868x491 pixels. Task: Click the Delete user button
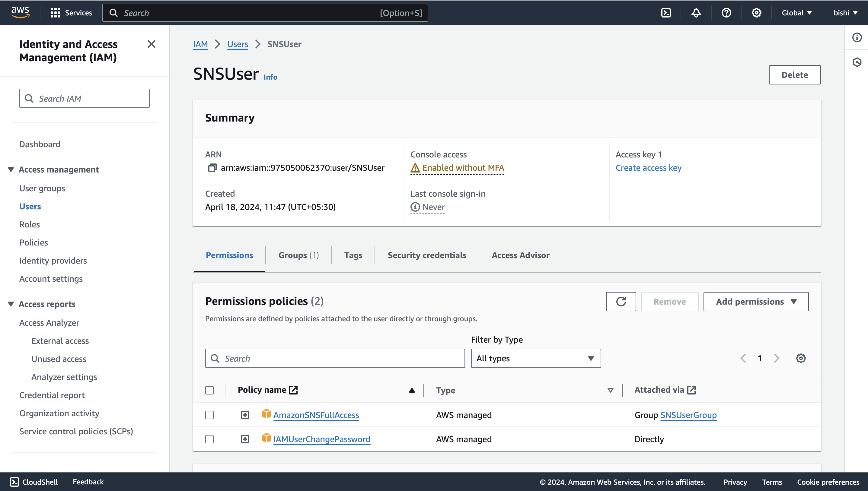pyautogui.click(x=794, y=75)
